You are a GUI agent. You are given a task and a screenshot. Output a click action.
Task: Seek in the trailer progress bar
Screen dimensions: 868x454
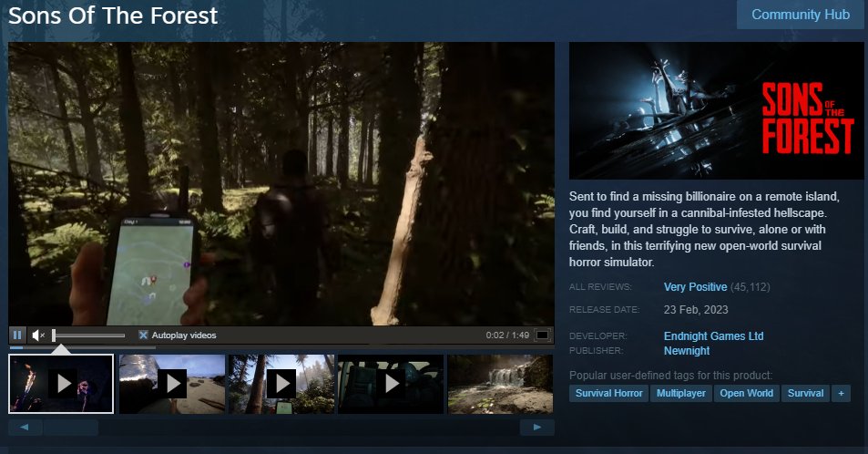click(x=281, y=347)
